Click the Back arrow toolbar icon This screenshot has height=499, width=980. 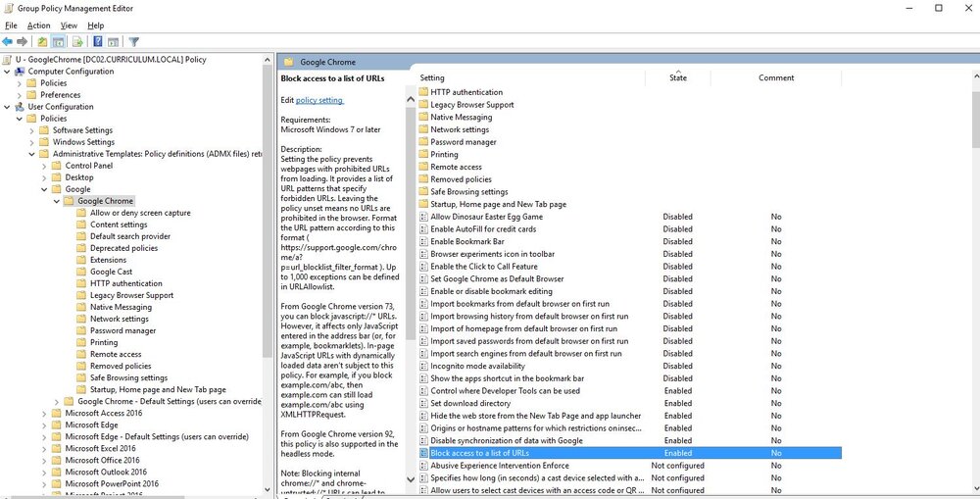point(8,42)
